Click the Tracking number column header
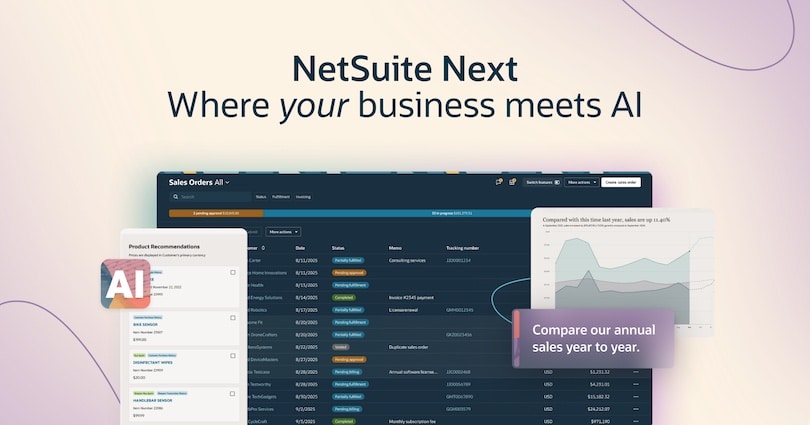This screenshot has width=810, height=425. pyautogui.click(x=462, y=248)
